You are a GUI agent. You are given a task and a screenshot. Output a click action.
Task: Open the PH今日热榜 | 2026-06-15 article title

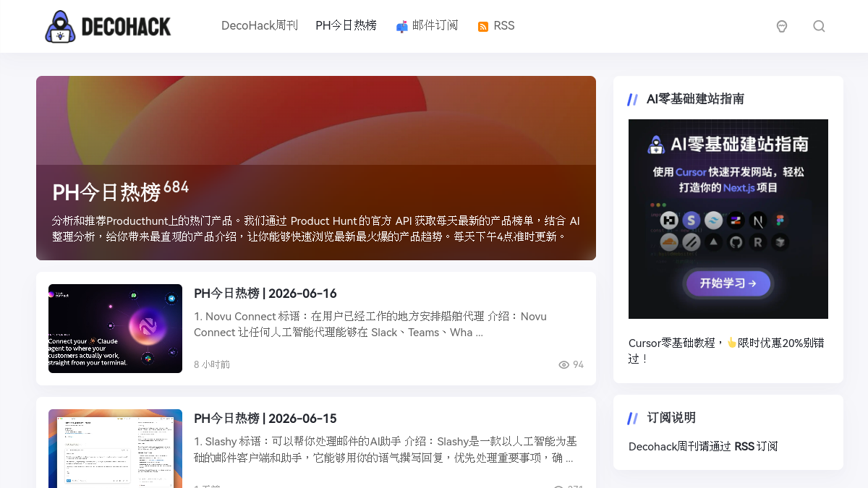point(265,419)
